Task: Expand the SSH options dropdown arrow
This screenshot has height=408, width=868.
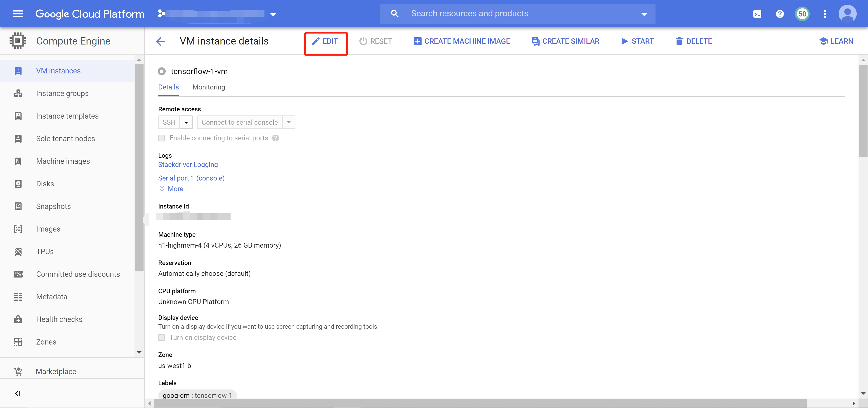Action: (186, 122)
